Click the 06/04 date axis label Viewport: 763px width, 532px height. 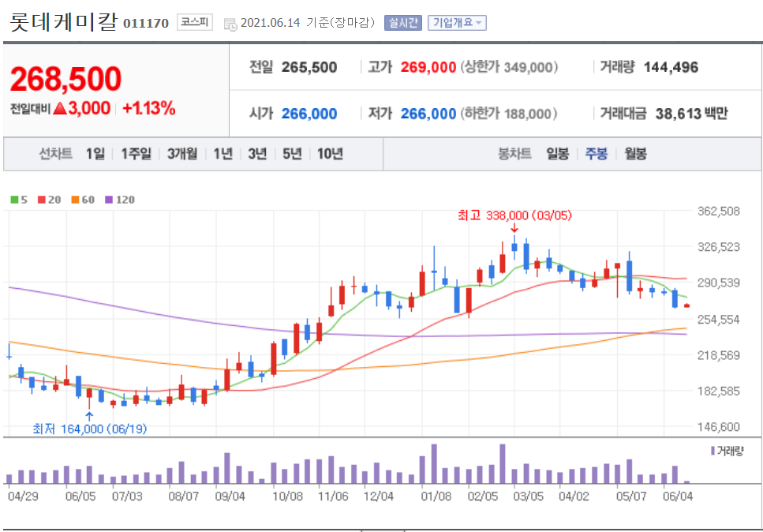(678, 496)
